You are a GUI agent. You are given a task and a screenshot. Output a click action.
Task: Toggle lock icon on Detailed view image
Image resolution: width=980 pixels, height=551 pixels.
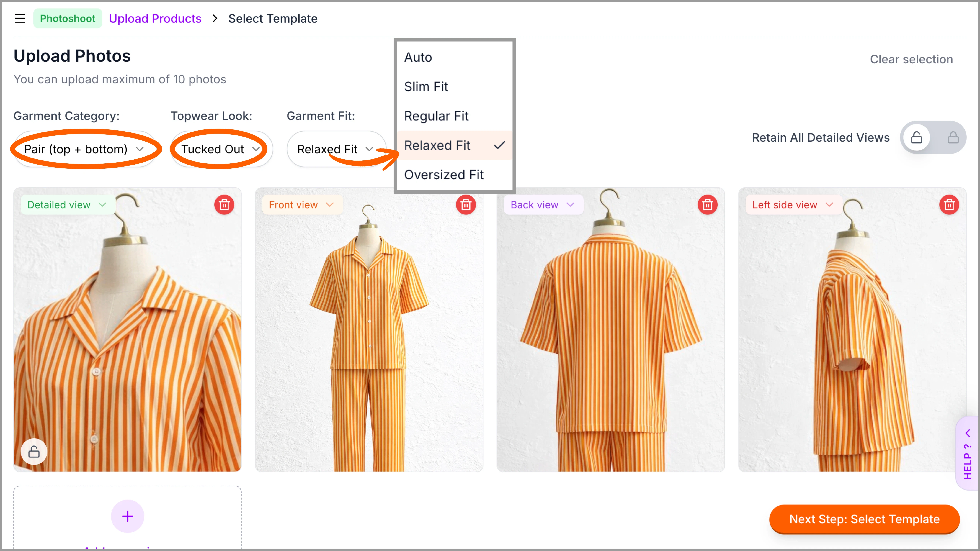34,452
